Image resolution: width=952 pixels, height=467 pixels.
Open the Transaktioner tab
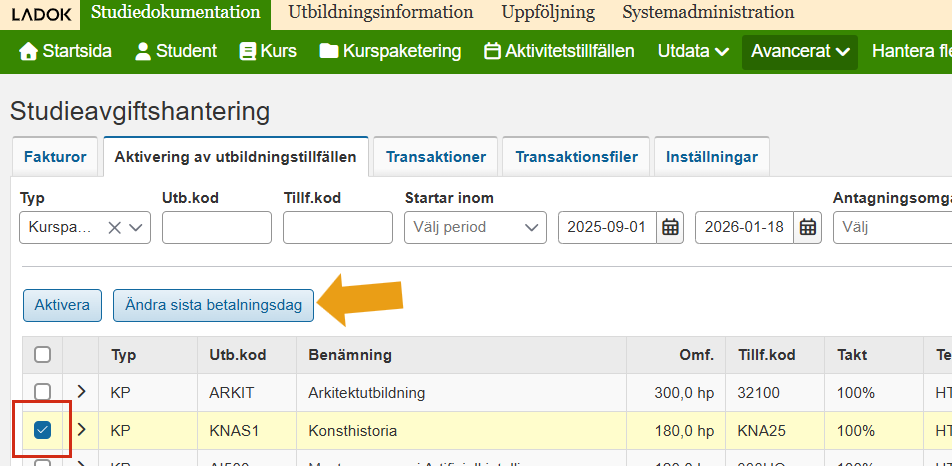[436, 157]
